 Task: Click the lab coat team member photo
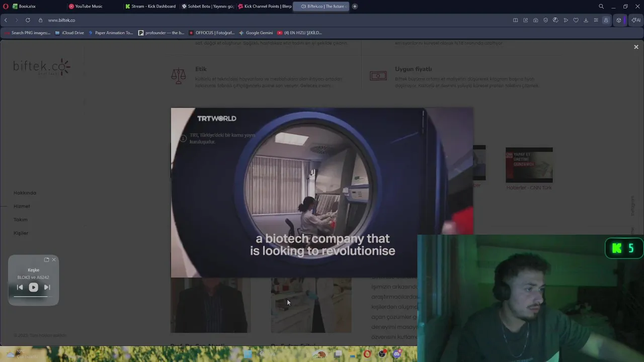coord(311,305)
